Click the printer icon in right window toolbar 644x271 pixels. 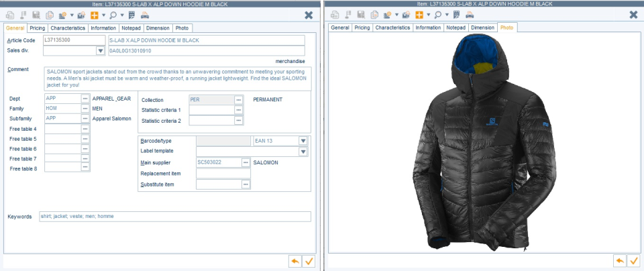click(470, 14)
